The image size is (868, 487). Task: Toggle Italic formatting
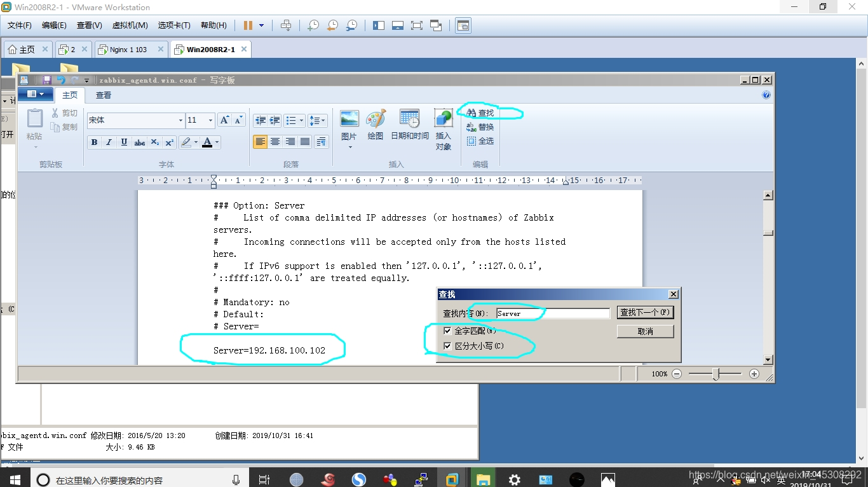[x=109, y=142]
